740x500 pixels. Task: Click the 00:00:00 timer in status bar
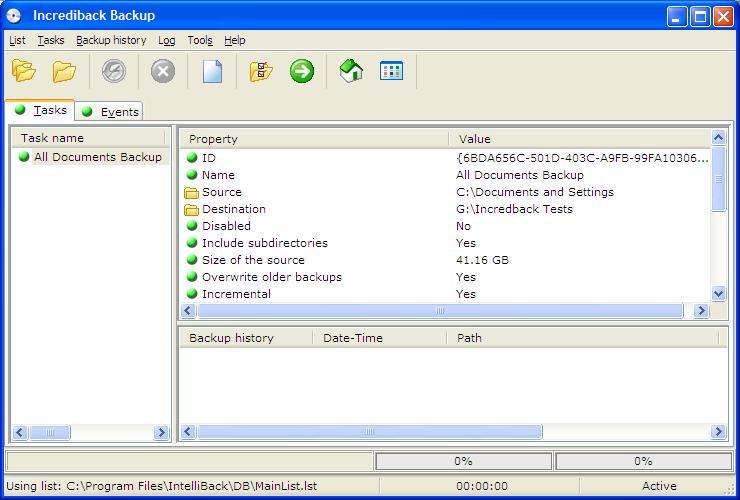482,486
